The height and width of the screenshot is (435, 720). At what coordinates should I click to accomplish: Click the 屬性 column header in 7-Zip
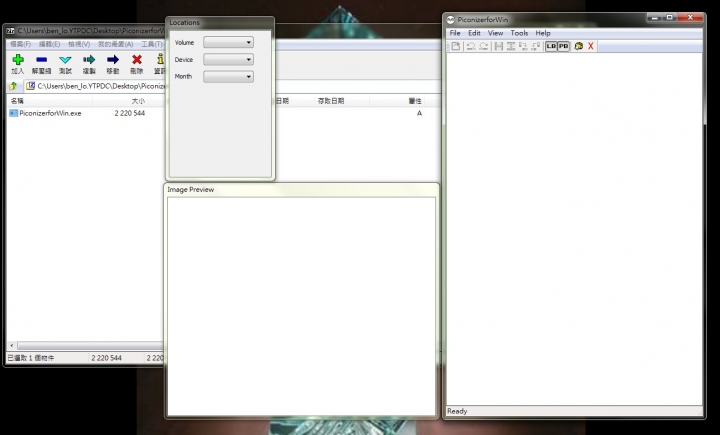(397, 101)
